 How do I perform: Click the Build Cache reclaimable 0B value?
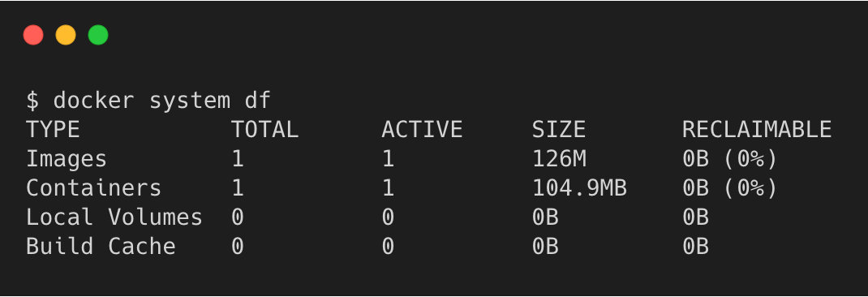[695, 246]
